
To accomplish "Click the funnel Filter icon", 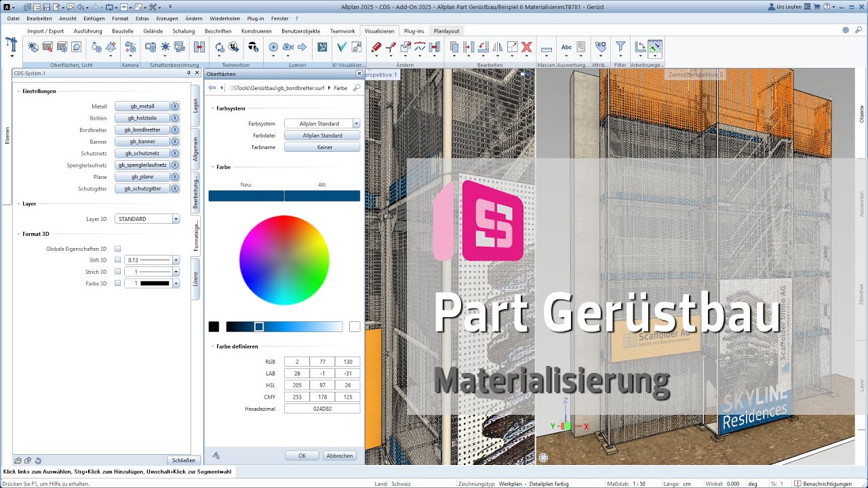I will (620, 47).
